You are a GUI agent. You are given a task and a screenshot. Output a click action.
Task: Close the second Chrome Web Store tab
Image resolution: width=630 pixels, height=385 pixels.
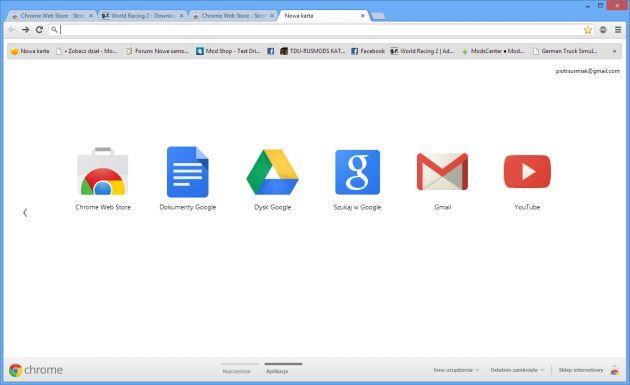272,16
